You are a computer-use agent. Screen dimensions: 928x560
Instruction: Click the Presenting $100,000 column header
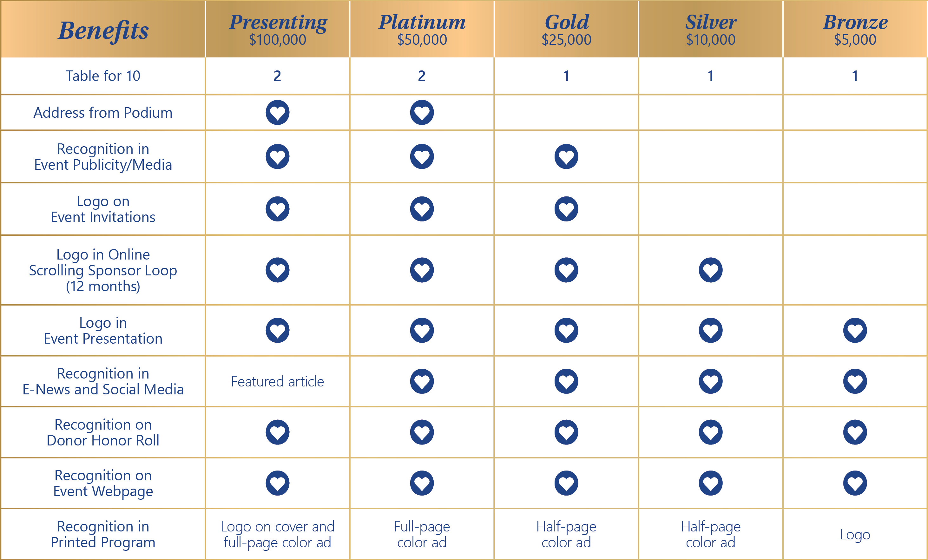click(x=278, y=30)
